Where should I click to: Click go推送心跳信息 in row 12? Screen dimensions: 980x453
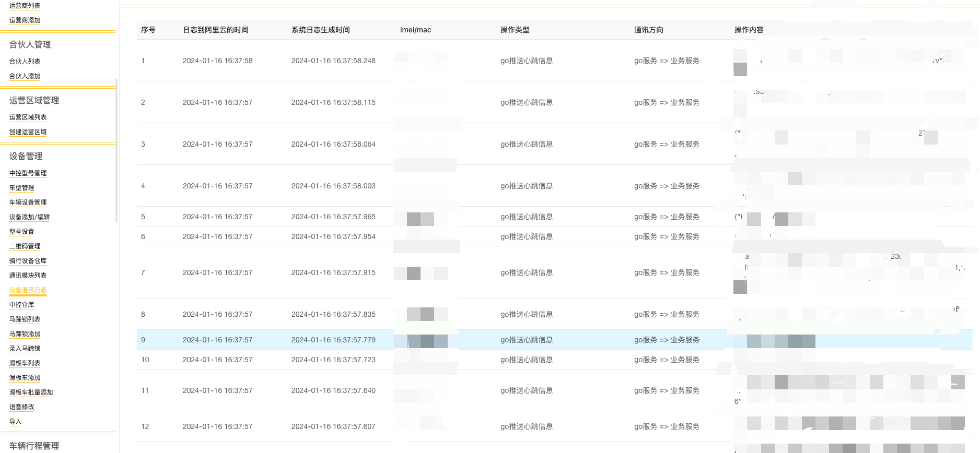coord(527,426)
